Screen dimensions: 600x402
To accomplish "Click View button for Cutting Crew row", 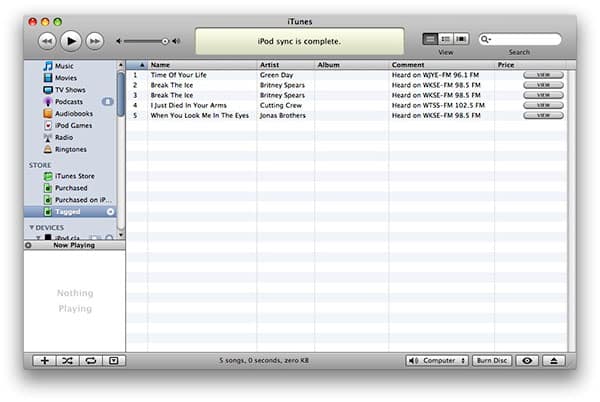I will click(x=543, y=105).
